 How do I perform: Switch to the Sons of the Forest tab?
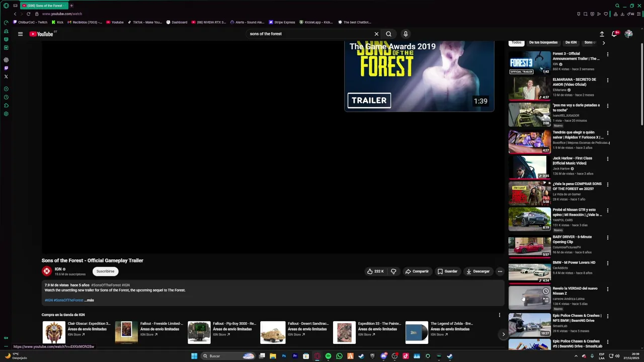[44, 6]
